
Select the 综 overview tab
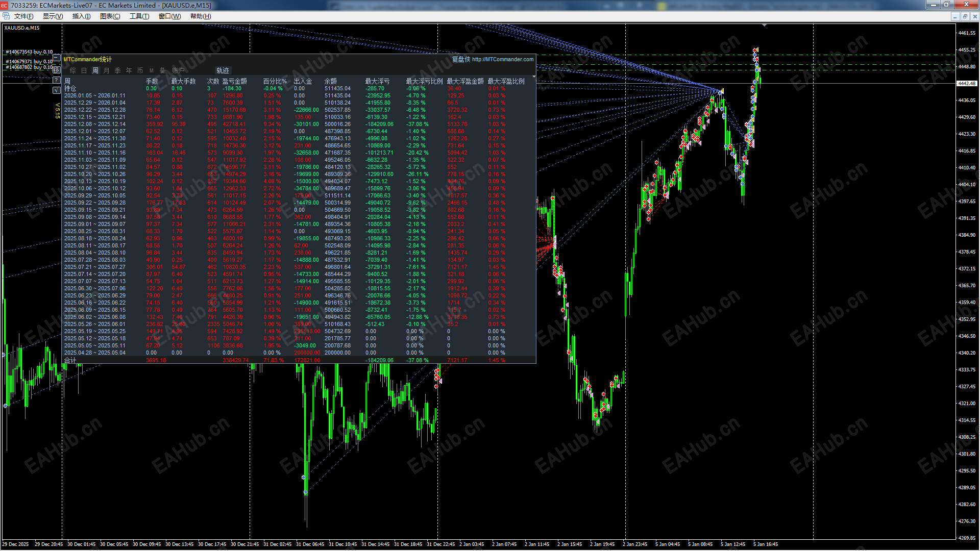point(73,70)
